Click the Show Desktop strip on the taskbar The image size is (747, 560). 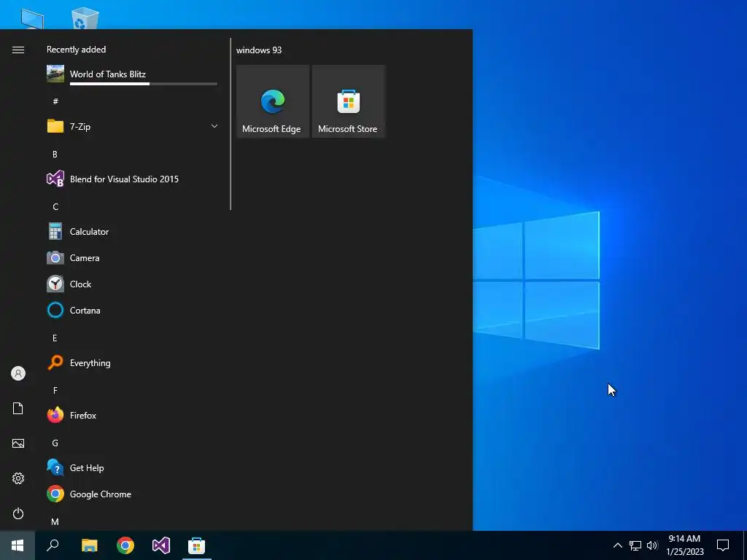click(745, 545)
